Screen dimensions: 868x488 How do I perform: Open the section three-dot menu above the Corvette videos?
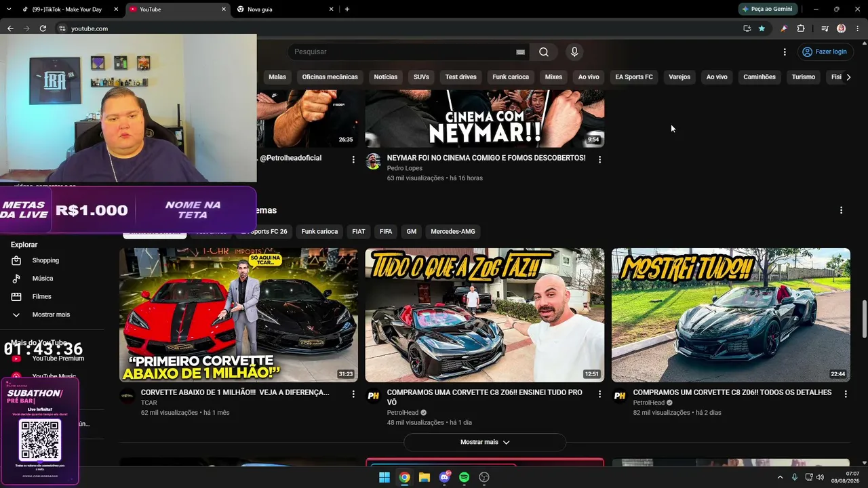click(841, 210)
